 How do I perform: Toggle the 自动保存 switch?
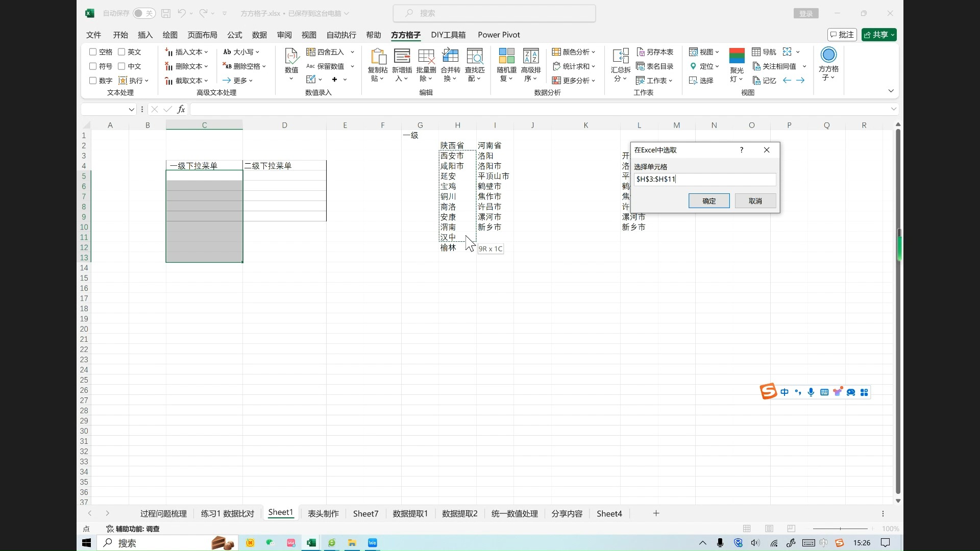(x=144, y=13)
